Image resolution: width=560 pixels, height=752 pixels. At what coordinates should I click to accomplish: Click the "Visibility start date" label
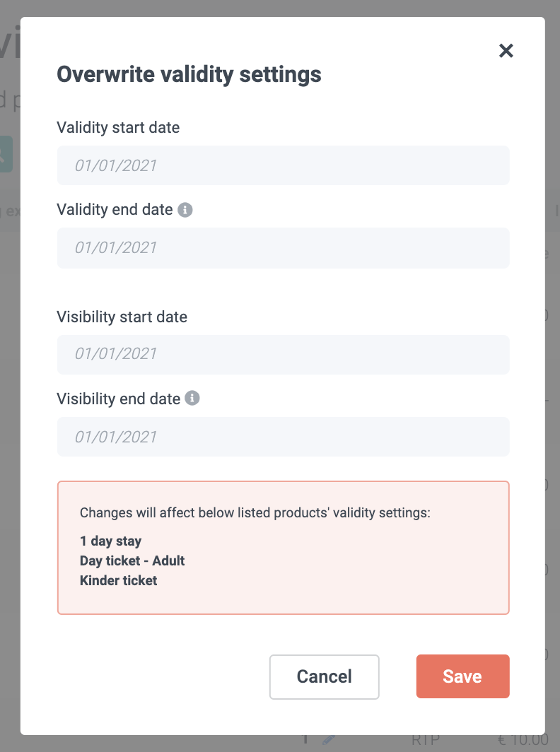(x=122, y=317)
